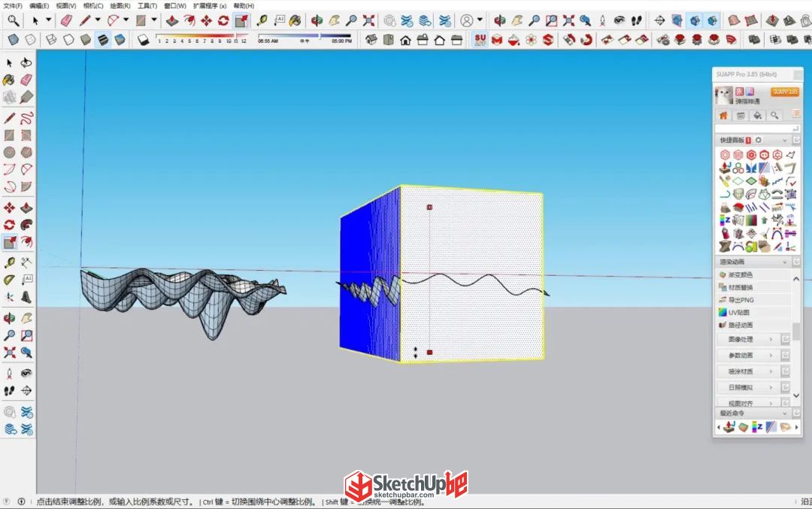Open the 绘图(R) menu
This screenshot has width=812, height=509.
click(120, 6)
